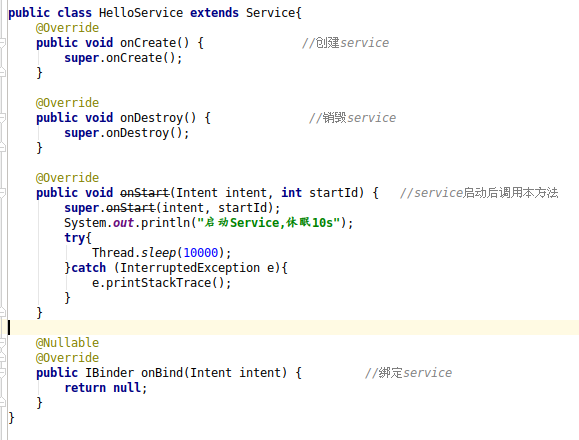
Task: Click the onBind method name
Action: pos(162,373)
